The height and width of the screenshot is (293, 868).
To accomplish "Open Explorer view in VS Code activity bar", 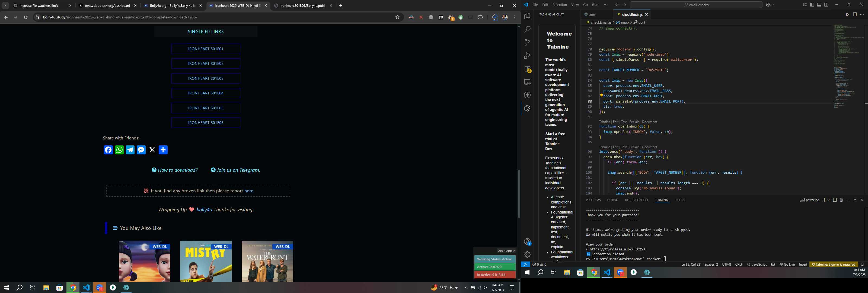I will point(527,16).
